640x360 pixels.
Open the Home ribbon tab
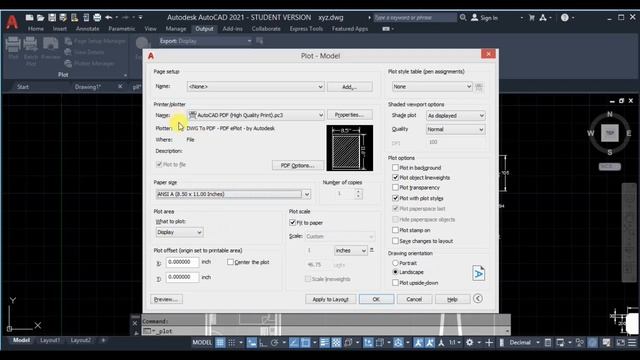pos(36,29)
